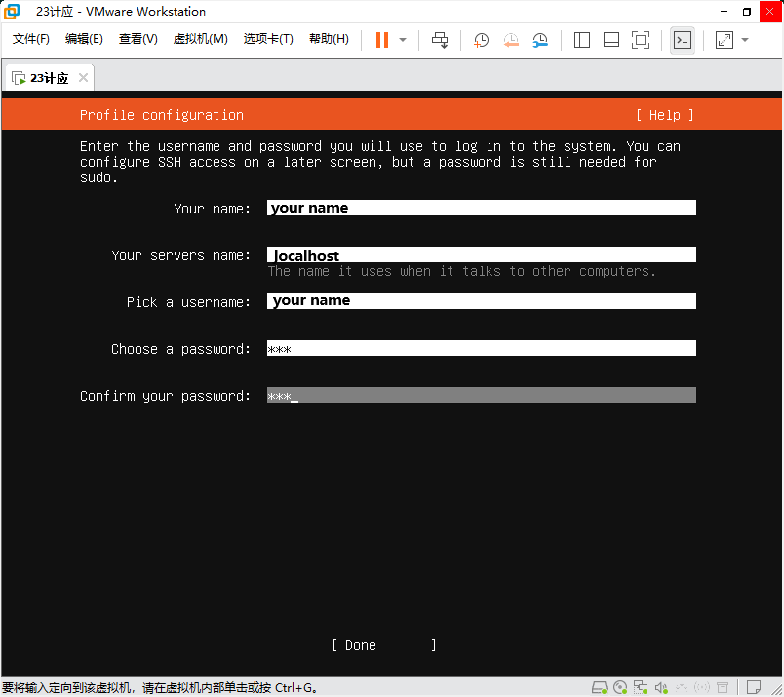
Task: Click the network adapter status icon
Action: click(641, 688)
